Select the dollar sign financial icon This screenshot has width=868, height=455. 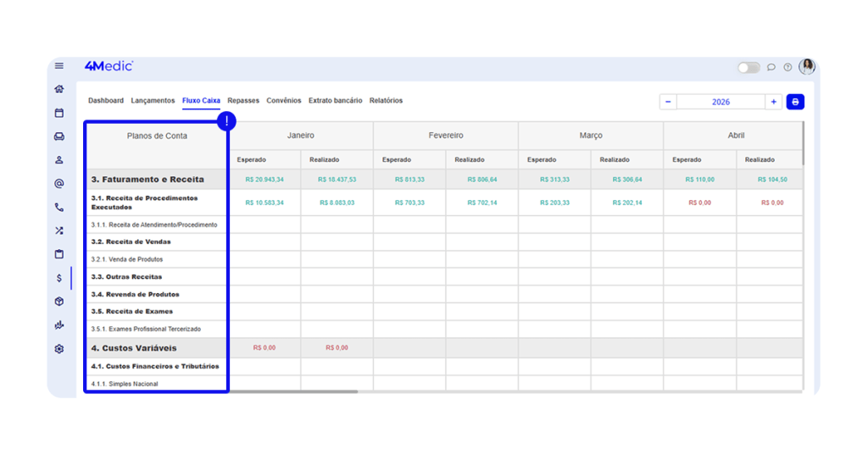(59, 278)
